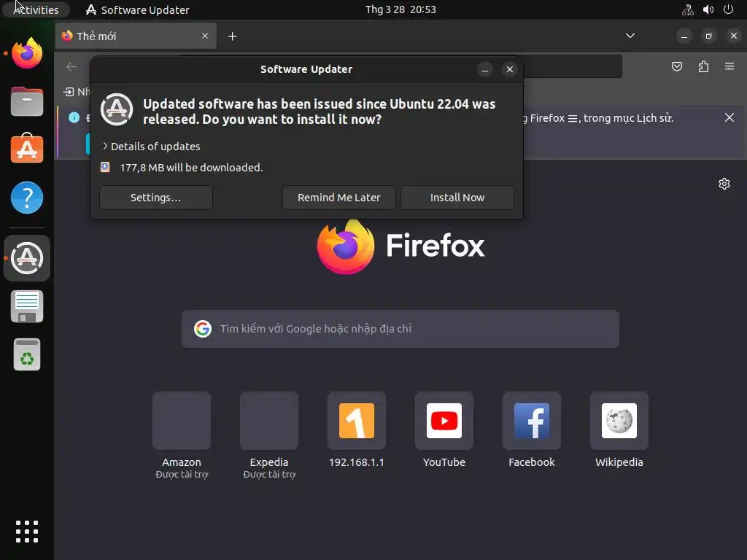747x560 pixels.
Task: Focus the Google search box on new tab
Action: click(400, 329)
